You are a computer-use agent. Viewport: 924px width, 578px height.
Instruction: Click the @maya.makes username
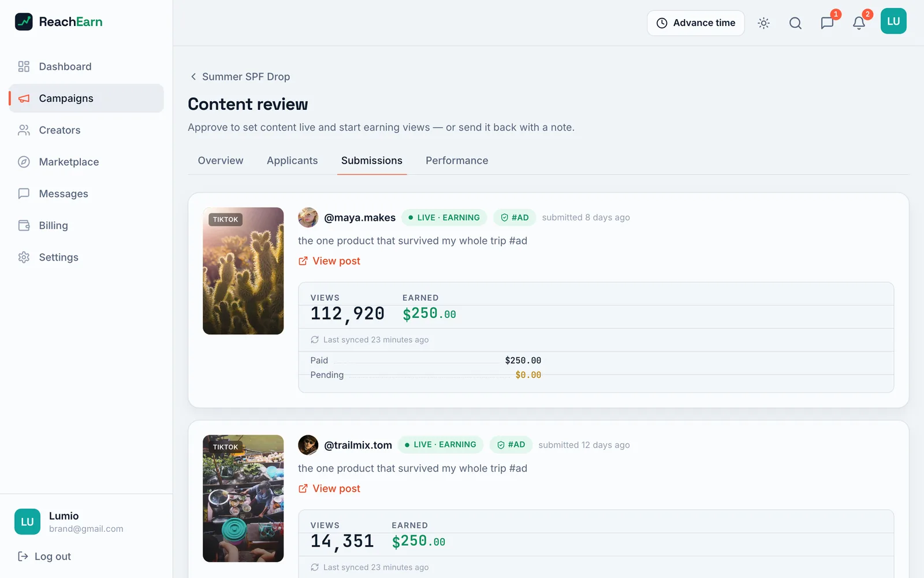360,218
